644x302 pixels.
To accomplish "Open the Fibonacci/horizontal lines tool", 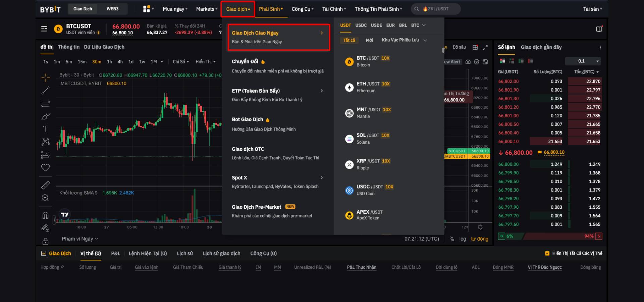I will [x=46, y=103].
